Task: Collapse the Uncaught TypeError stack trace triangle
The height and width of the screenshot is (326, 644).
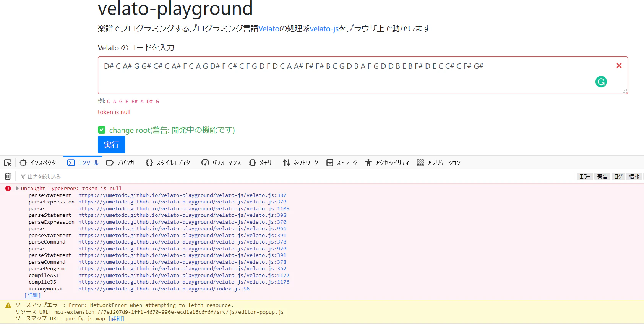Action: tap(18, 188)
